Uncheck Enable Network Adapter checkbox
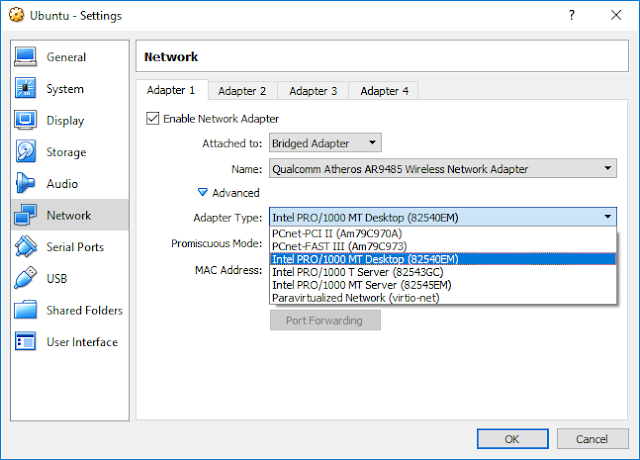Viewport: 640px width, 460px height. [x=153, y=119]
